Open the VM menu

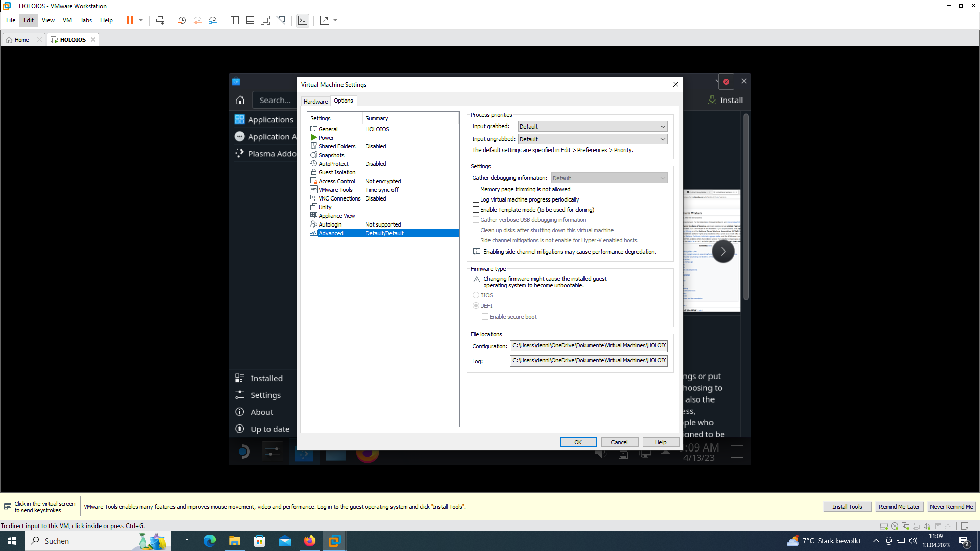67,20
